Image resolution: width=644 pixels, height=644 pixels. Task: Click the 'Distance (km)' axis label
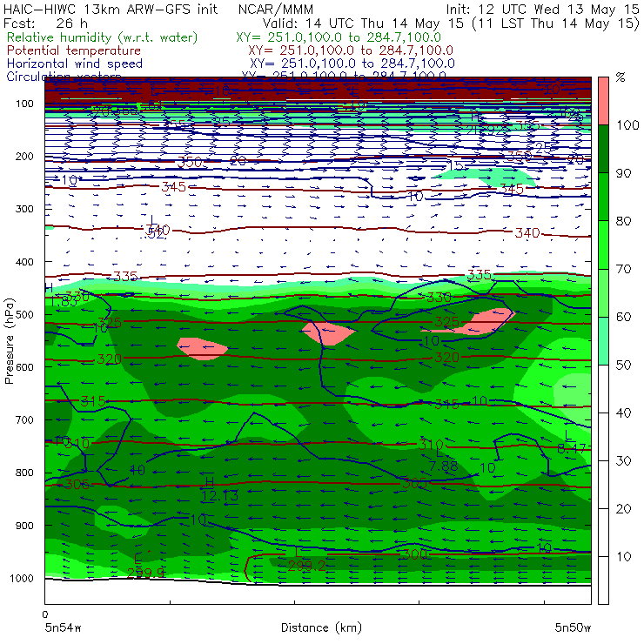click(x=321, y=627)
